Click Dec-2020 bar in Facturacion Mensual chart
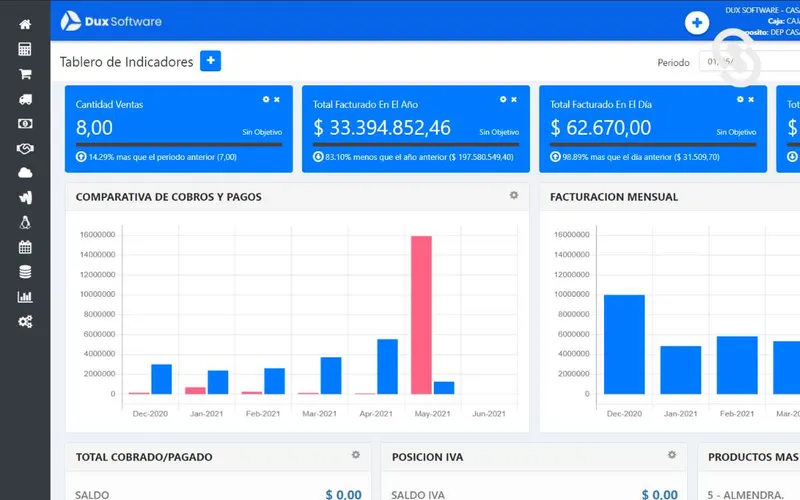800x500 pixels. pos(624,344)
